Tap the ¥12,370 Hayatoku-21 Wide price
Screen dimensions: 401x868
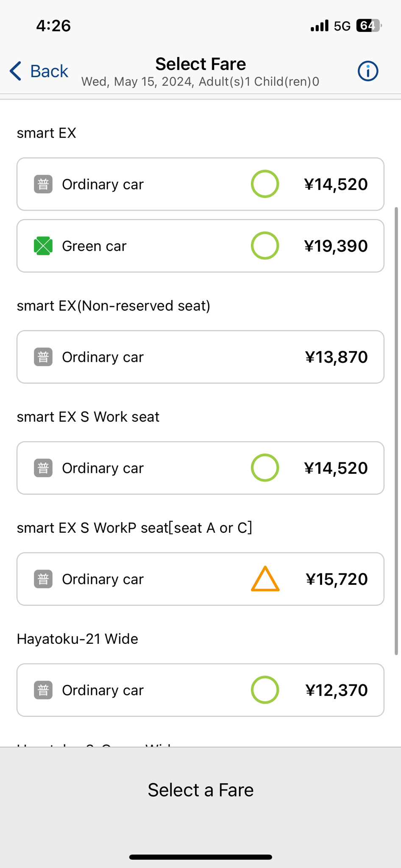(337, 690)
